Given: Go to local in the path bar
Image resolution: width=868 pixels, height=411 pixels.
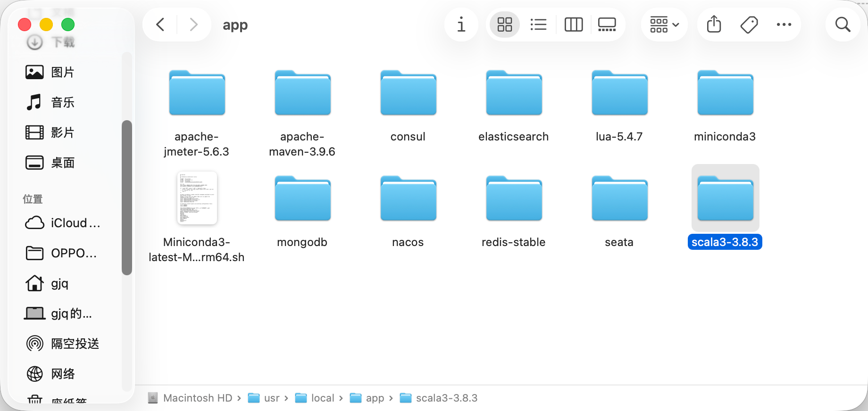Looking at the screenshot, I should (315, 398).
